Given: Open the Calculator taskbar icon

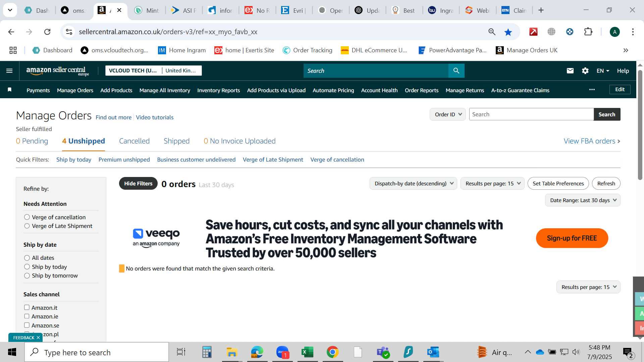Looking at the screenshot, I should [x=207, y=352].
